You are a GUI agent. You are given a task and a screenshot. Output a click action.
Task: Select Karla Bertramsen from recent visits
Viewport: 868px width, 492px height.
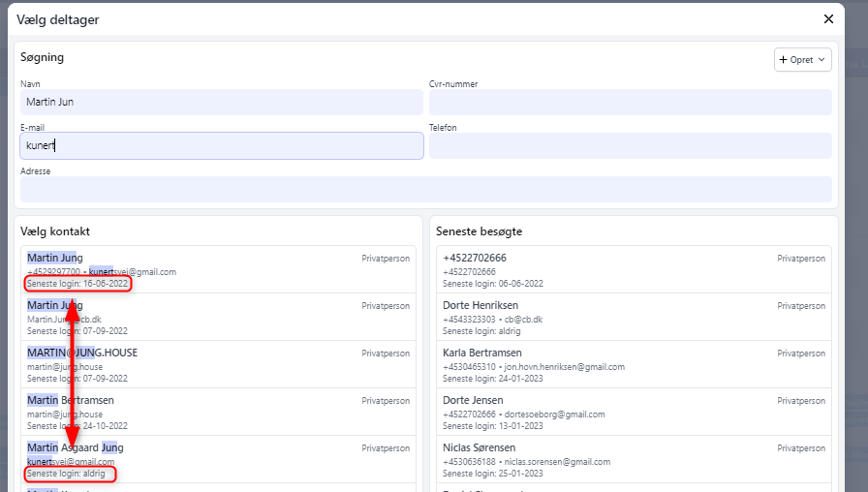[634, 364]
